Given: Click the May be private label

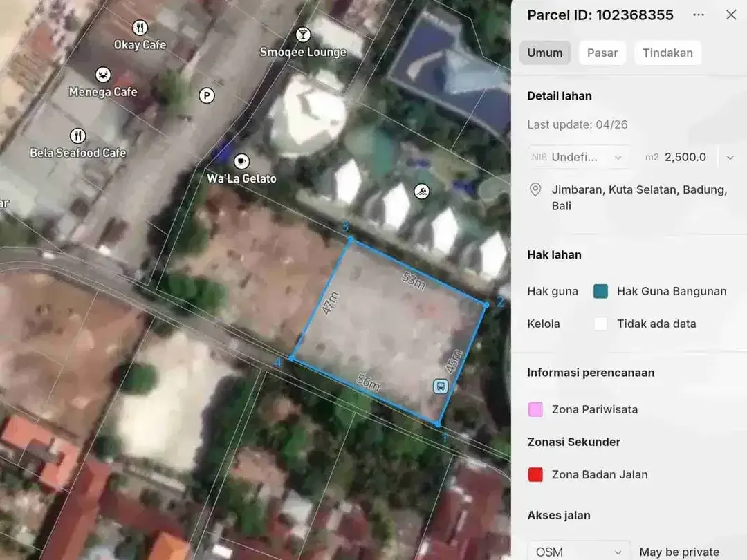Looking at the screenshot, I should (679, 552).
